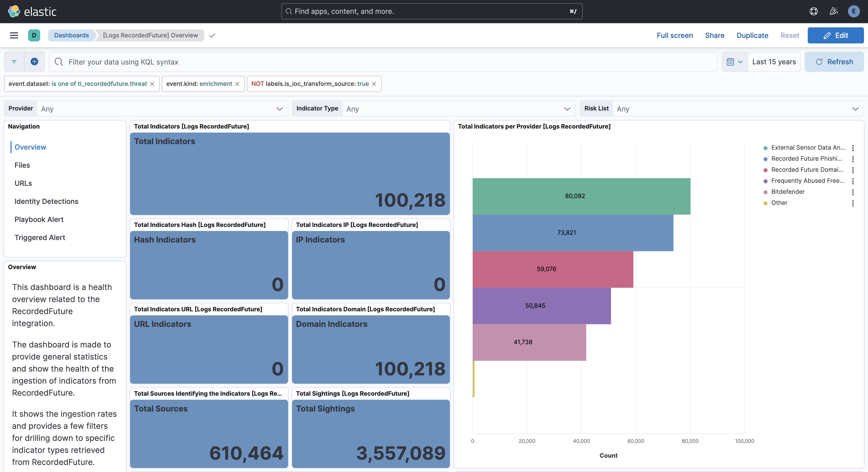This screenshot has height=472, width=868.
Task: Open the URLs navigation link
Action: tap(23, 183)
